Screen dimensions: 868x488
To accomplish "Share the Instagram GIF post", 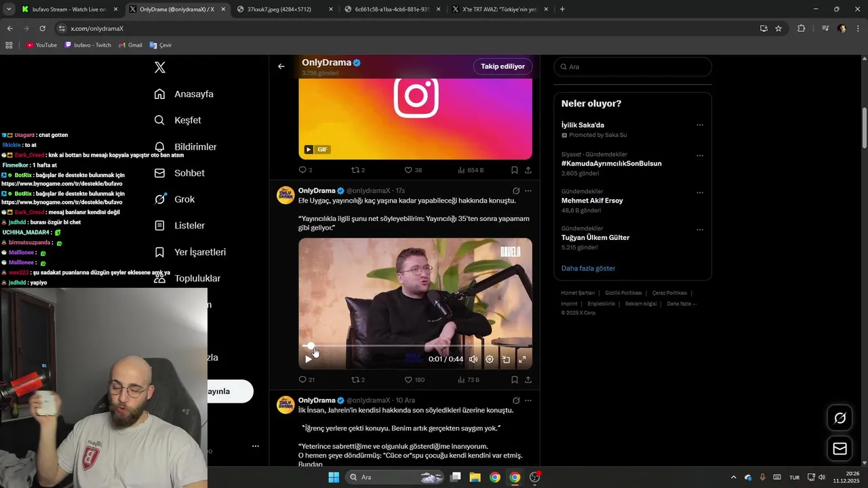I will (528, 170).
